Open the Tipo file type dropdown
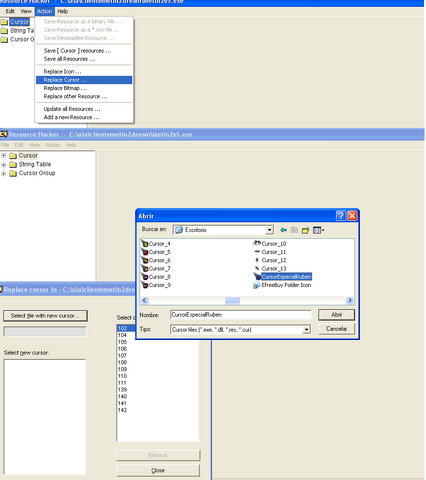Screen dimensions: 426x480 (306, 330)
